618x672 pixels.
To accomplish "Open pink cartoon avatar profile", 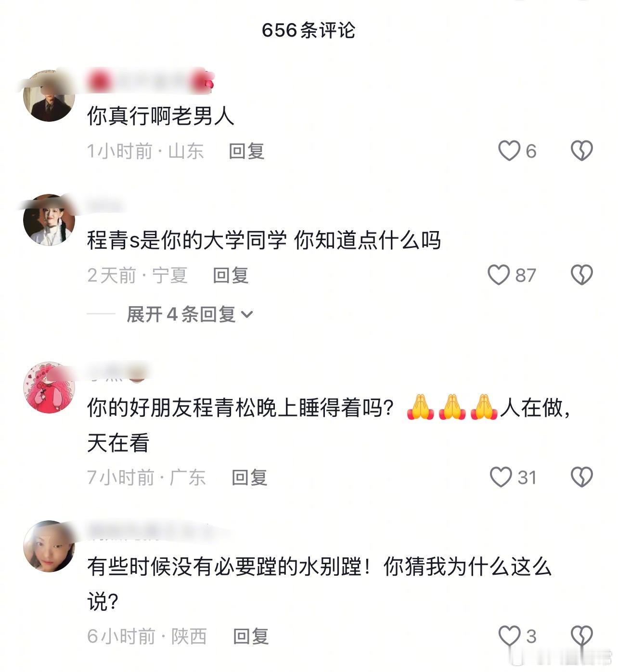I will (x=49, y=388).
